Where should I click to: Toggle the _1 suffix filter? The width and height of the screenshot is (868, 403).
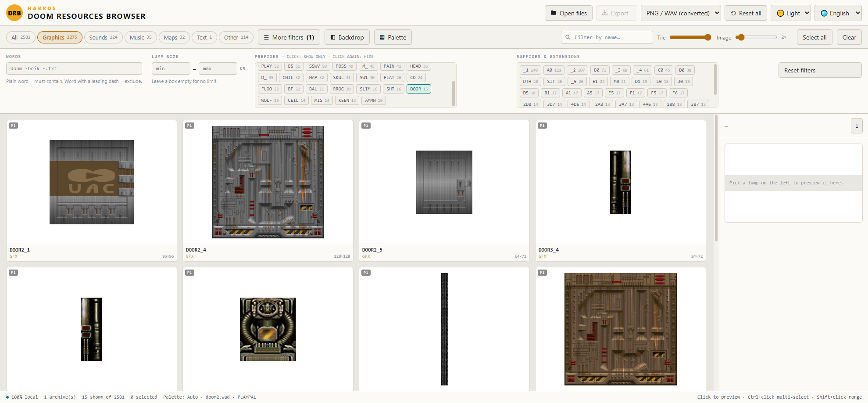[530, 70]
